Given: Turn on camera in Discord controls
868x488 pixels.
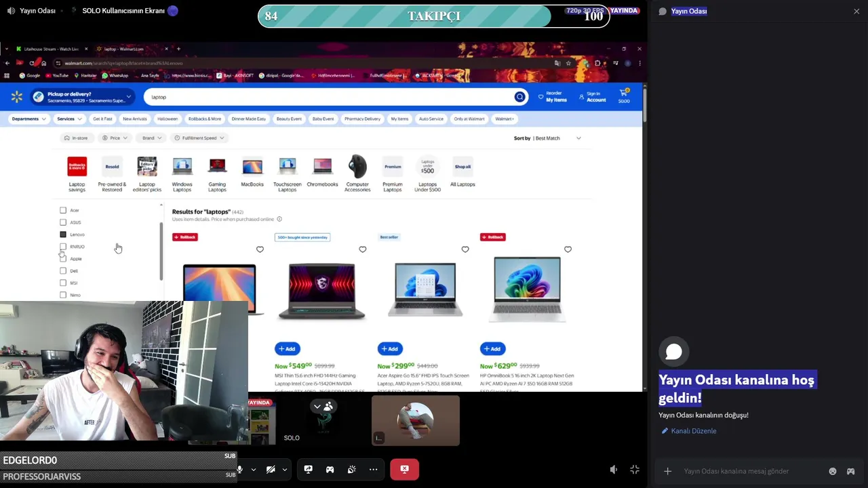Looking at the screenshot, I should click(271, 469).
